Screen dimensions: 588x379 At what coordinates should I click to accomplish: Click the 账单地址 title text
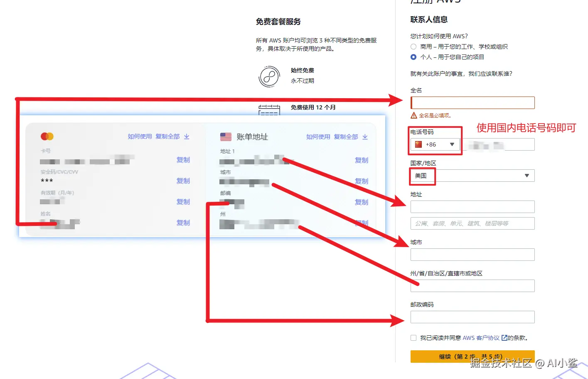click(x=252, y=137)
